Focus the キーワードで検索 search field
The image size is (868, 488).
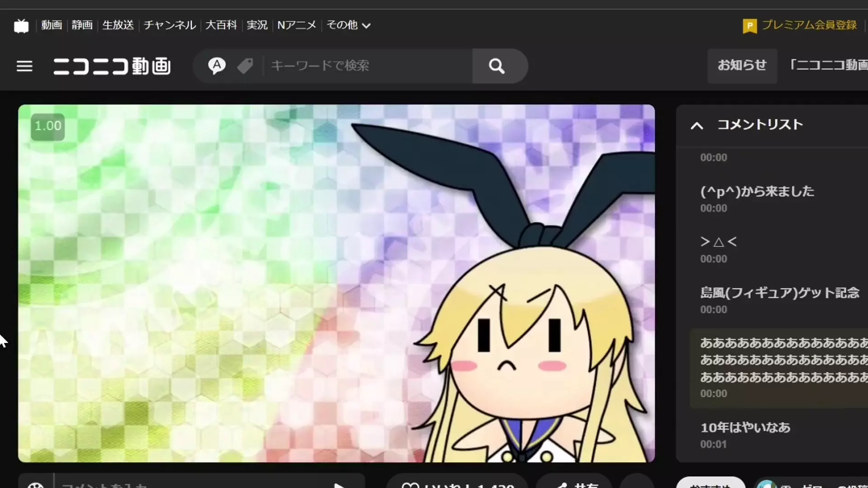pyautogui.click(x=368, y=66)
